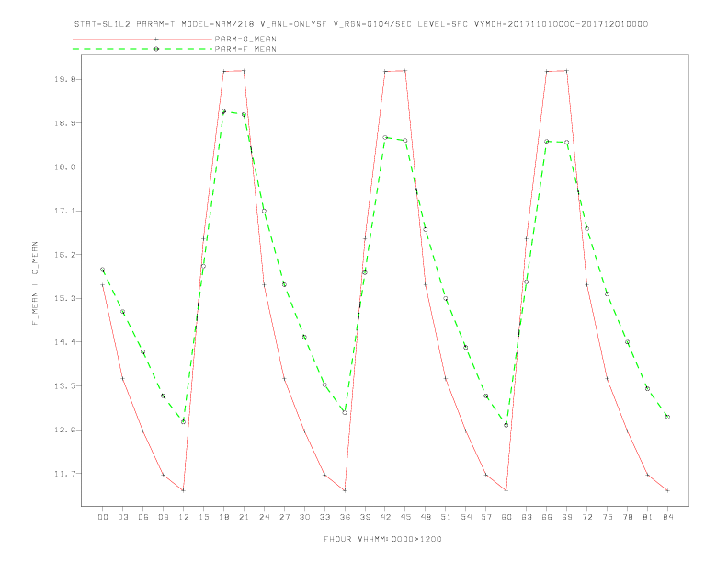This screenshot has height=563, width=728.
Task: Click the 00 forecast hour tick label
Action: click(103, 517)
